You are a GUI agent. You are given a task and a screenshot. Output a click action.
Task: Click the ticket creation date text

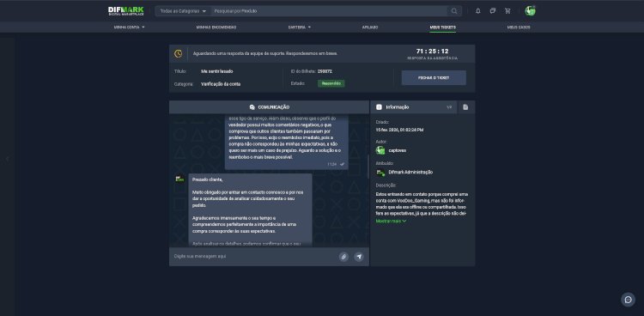point(399,130)
